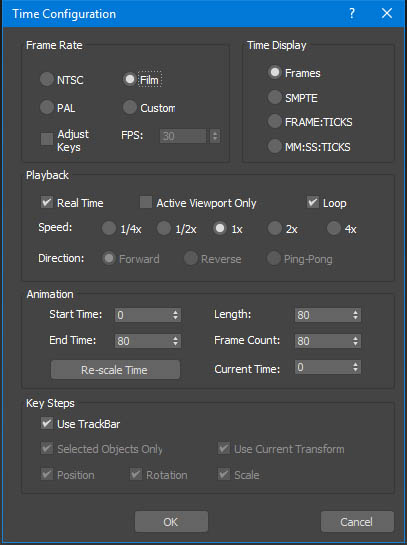The width and height of the screenshot is (407, 545).
Task: Set playback speed to 2x
Action: [275, 229]
